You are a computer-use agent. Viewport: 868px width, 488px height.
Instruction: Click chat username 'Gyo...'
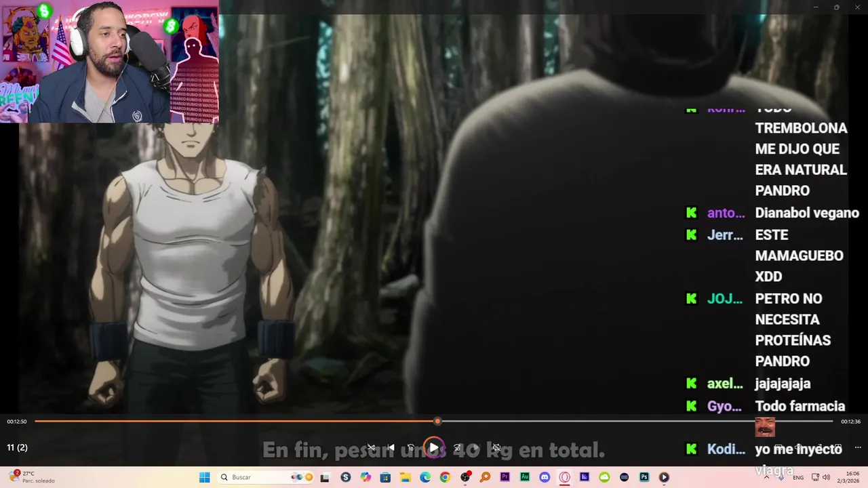(x=724, y=406)
